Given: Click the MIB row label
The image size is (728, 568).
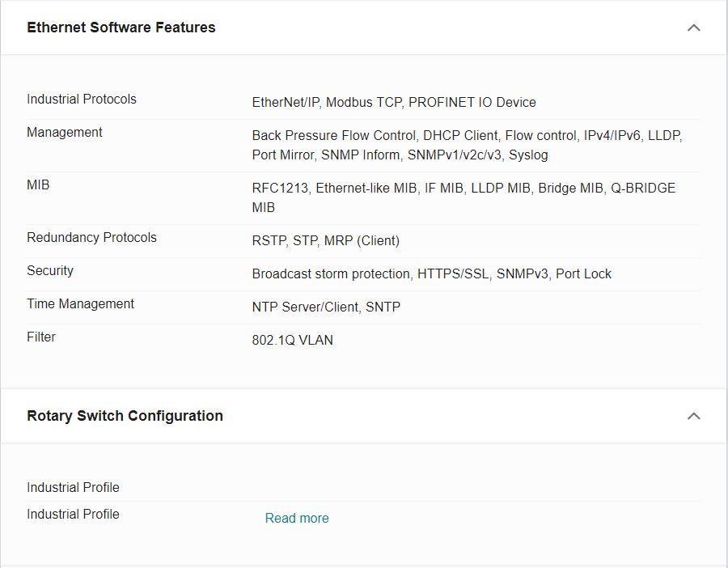Looking at the screenshot, I should 38,184.
